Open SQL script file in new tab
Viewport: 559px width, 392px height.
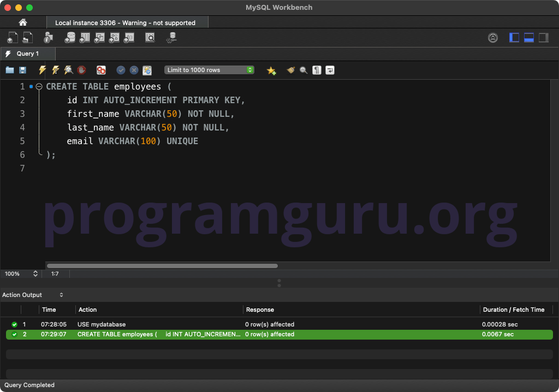coord(27,38)
